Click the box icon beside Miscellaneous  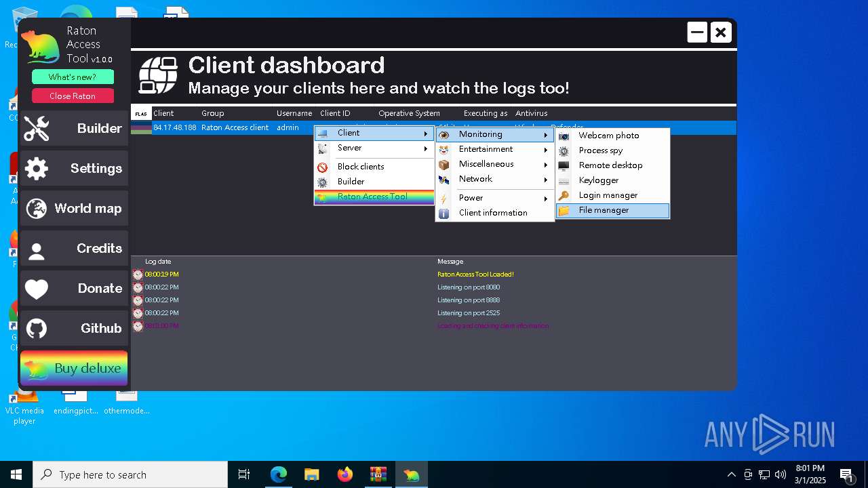(x=443, y=164)
